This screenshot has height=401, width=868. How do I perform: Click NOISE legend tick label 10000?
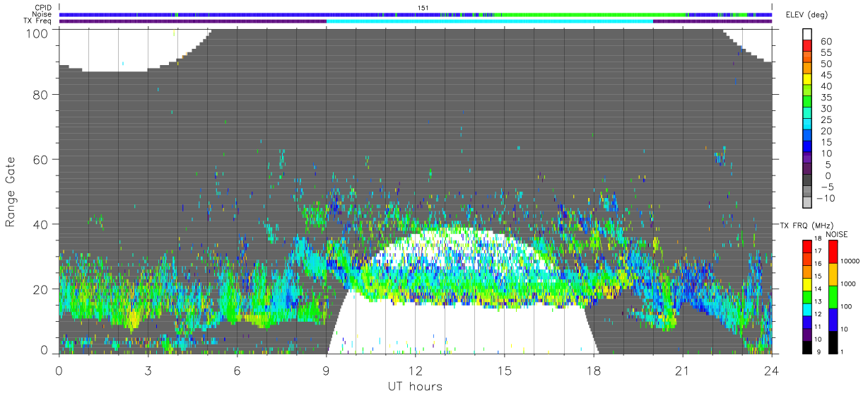click(x=851, y=260)
